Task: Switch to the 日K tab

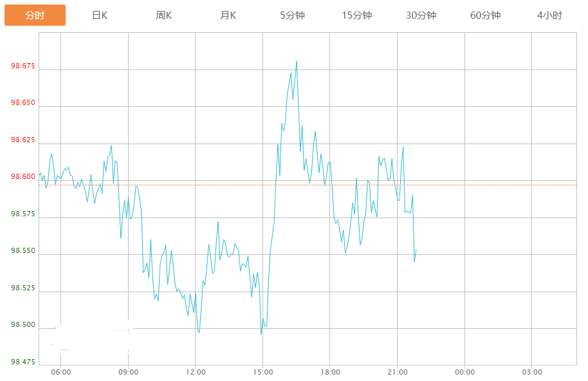Action: point(100,15)
